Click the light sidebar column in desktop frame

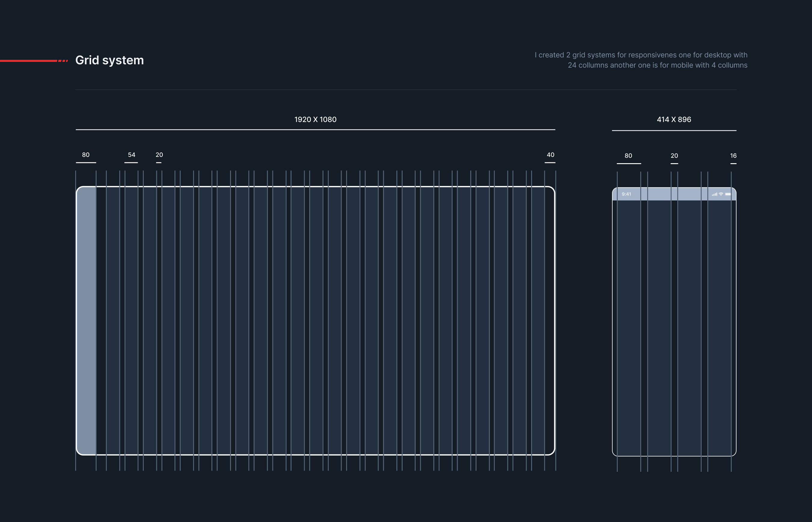[x=87, y=320]
